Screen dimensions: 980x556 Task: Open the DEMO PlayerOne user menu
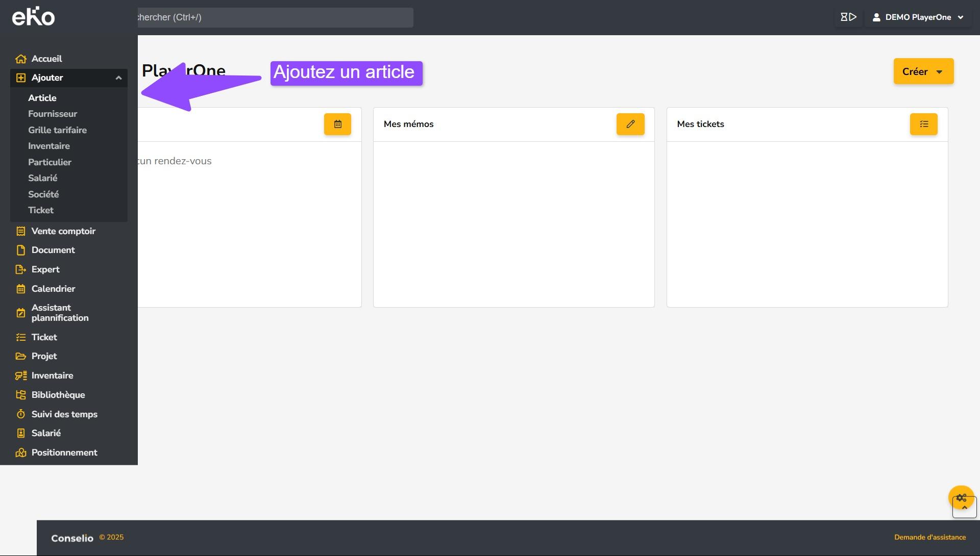tap(919, 17)
